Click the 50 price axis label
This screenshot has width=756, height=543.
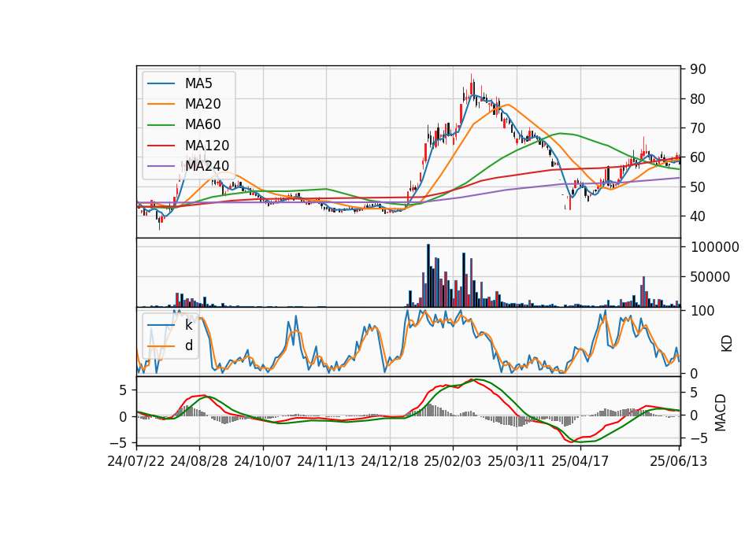699,187
